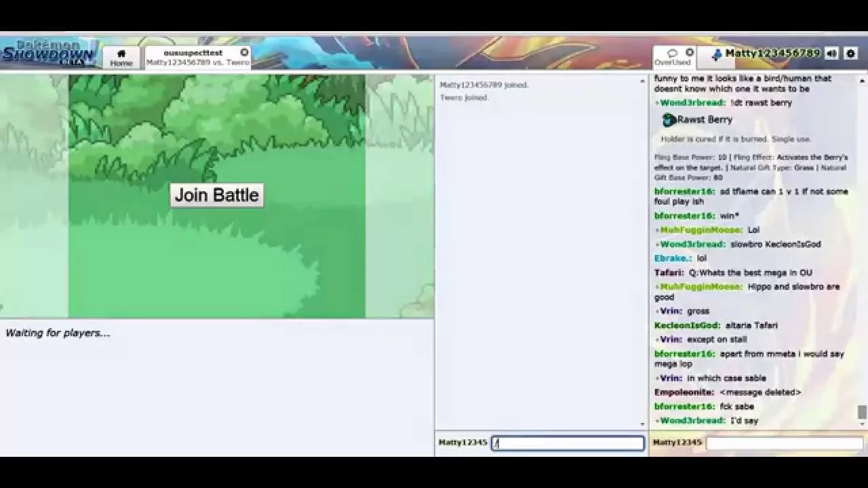The height and width of the screenshot is (488, 868).
Task: Click username Tafari in chat
Action: 669,272
